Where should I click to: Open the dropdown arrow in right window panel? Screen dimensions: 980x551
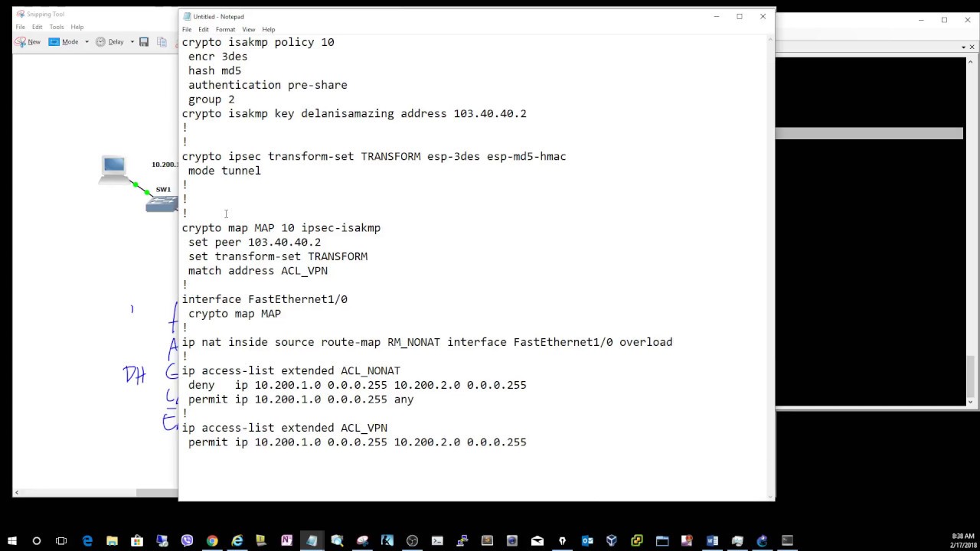pyautogui.click(x=963, y=47)
